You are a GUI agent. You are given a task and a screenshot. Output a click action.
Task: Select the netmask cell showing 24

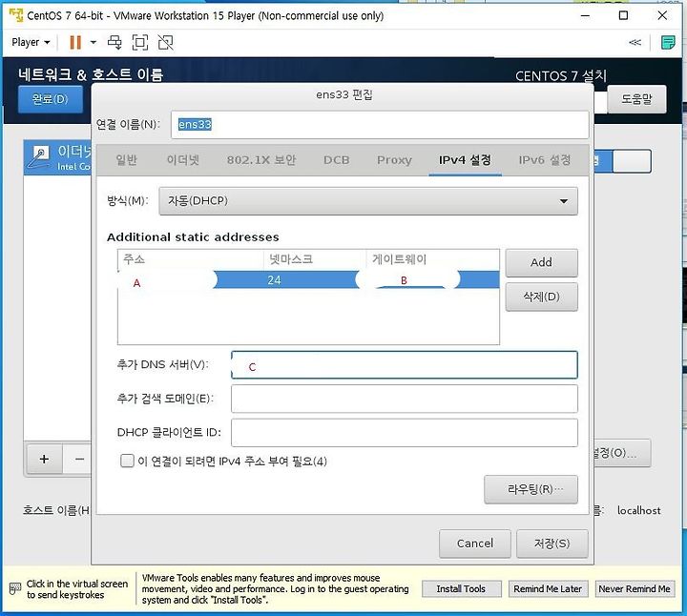[274, 280]
